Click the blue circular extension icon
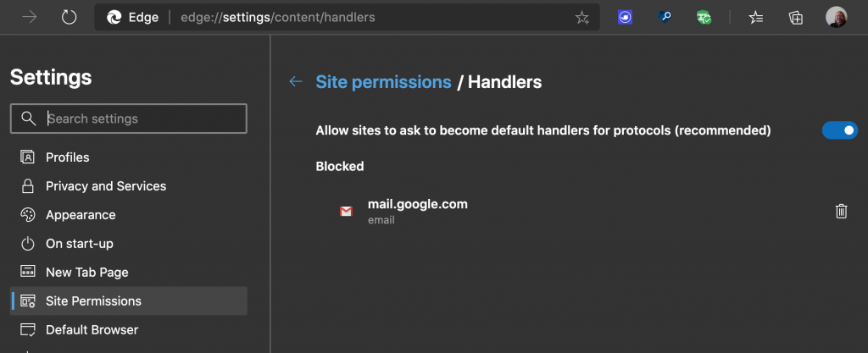This screenshot has width=868, height=353. click(625, 17)
